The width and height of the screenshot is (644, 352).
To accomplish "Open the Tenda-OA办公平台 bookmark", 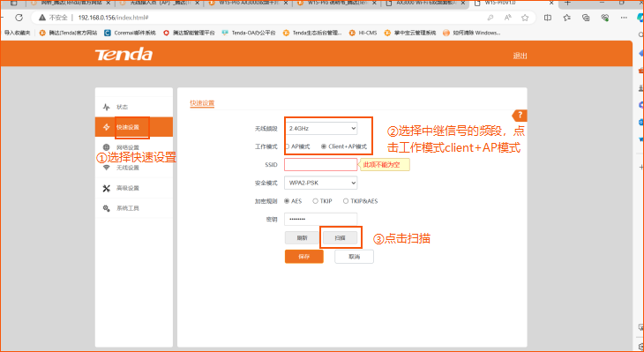I will pos(249,33).
